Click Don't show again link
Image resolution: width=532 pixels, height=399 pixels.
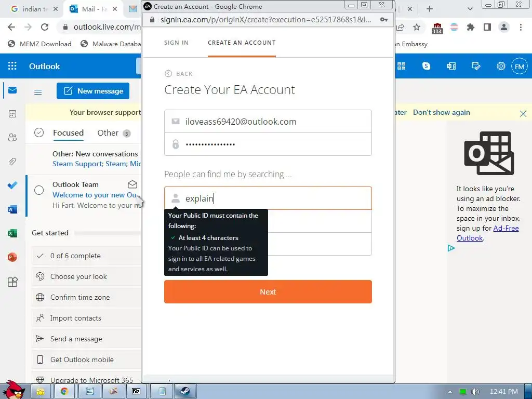(442, 112)
